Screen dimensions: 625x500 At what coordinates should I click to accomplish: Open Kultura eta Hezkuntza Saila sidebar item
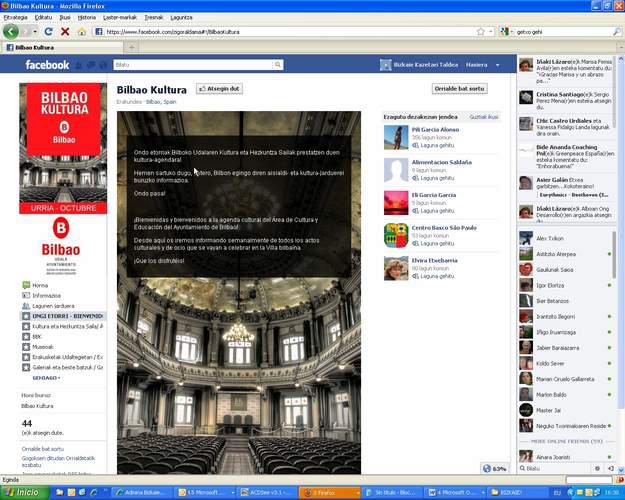click(x=63, y=326)
